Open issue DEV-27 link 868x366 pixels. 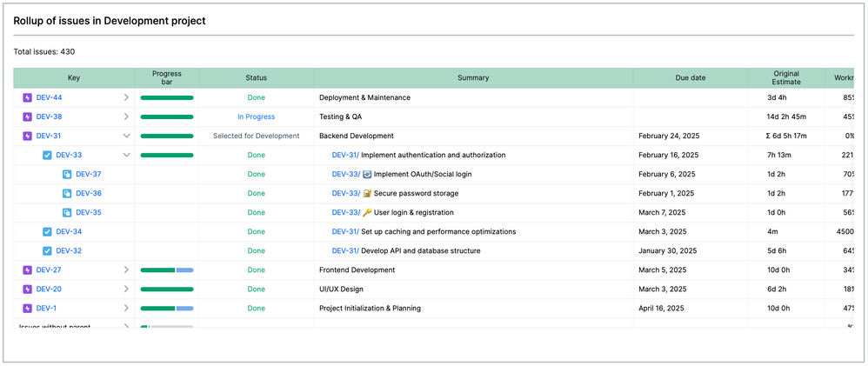(x=49, y=270)
